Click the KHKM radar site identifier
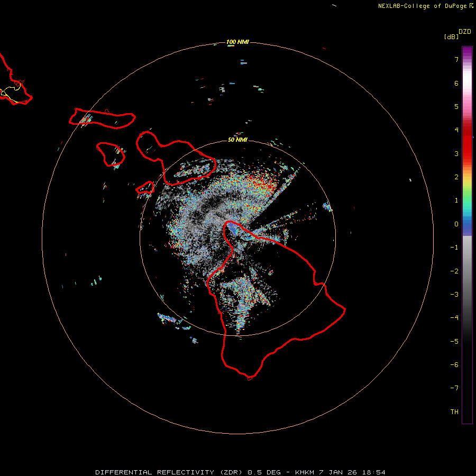This screenshot has height=476, width=476. pos(305,472)
